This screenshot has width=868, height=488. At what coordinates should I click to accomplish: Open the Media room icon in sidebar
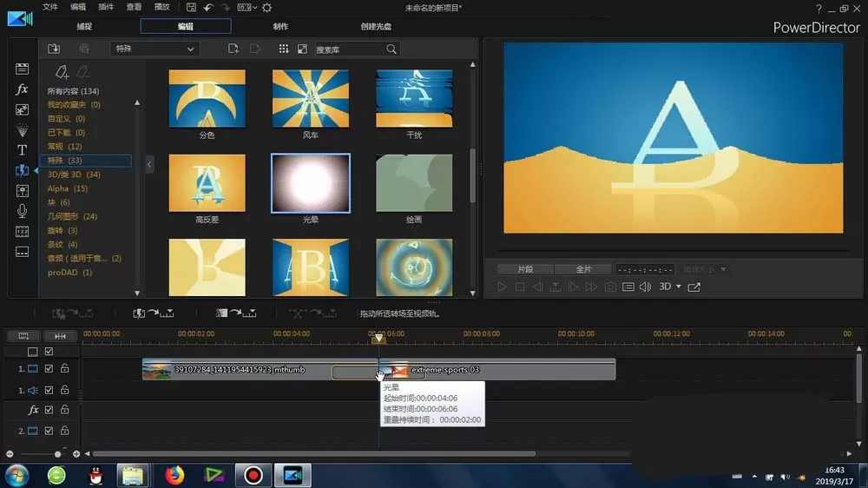click(x=22, y=69)
